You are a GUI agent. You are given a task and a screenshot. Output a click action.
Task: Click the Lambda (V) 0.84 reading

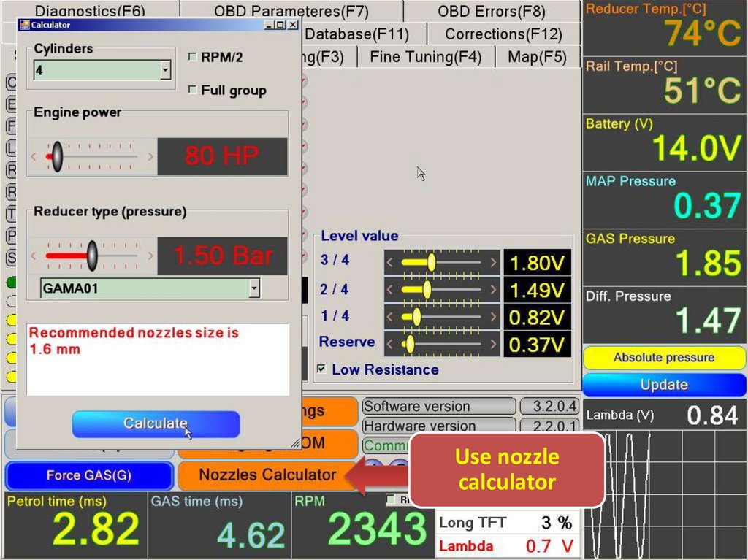coord(712,415)
